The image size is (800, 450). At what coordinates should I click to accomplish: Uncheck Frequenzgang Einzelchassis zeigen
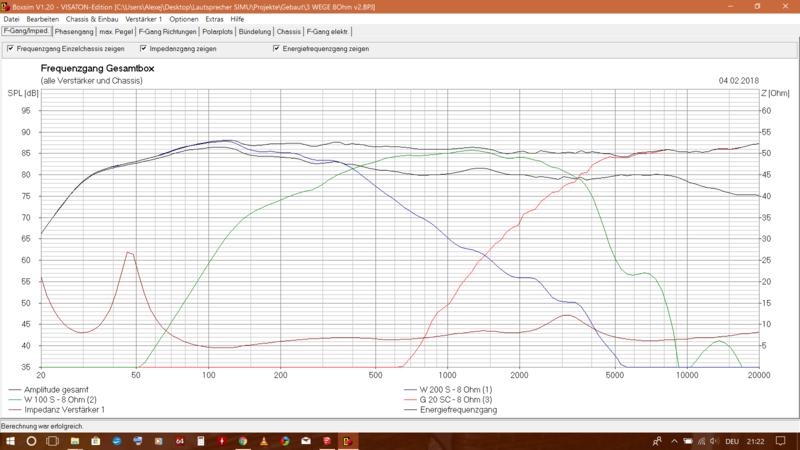[10, 48]
